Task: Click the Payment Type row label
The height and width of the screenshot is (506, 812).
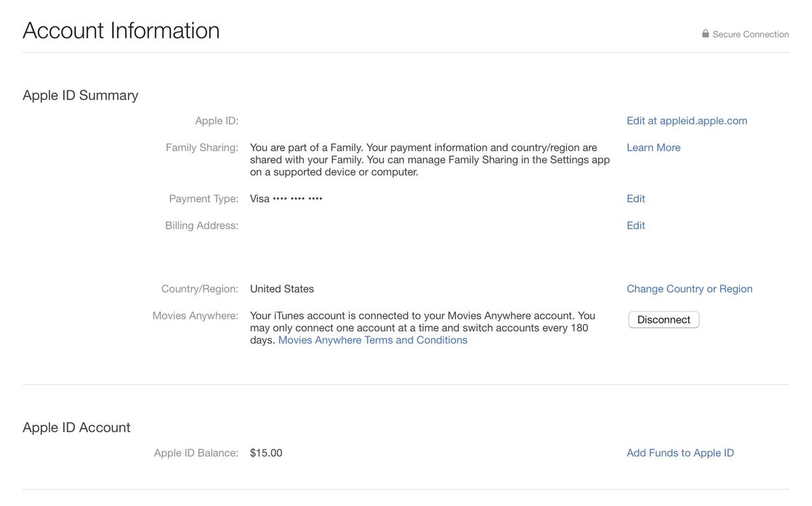Action: click(204, 198)
